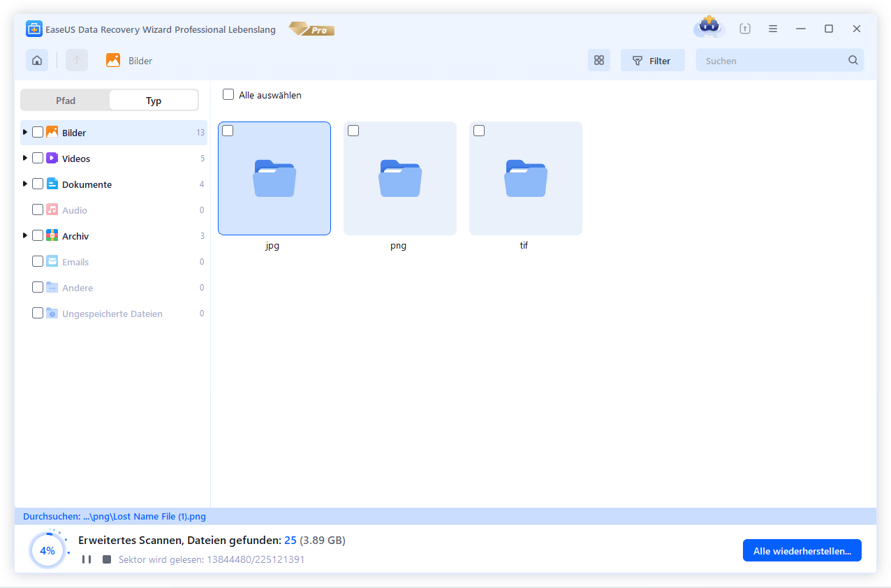This screenshot has width=891, height=588.
Task: Expand the Videos tree node
Action: click(x=25, y=158)
